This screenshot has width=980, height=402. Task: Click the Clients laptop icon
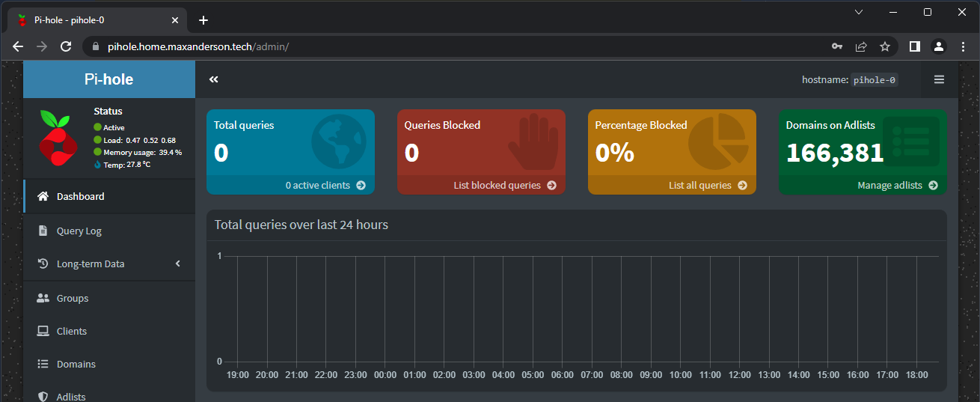[43, 331]
